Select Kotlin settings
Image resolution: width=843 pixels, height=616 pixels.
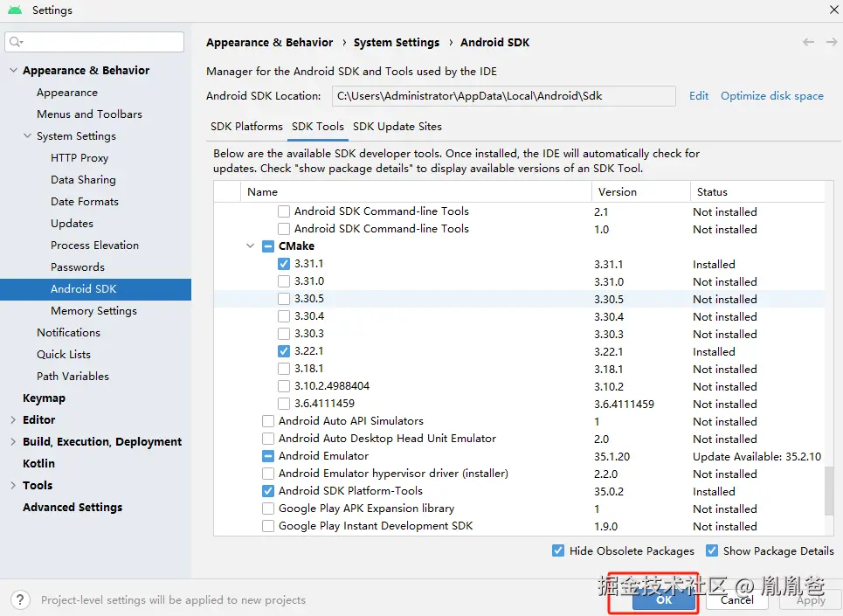click(x=38, y=463)
